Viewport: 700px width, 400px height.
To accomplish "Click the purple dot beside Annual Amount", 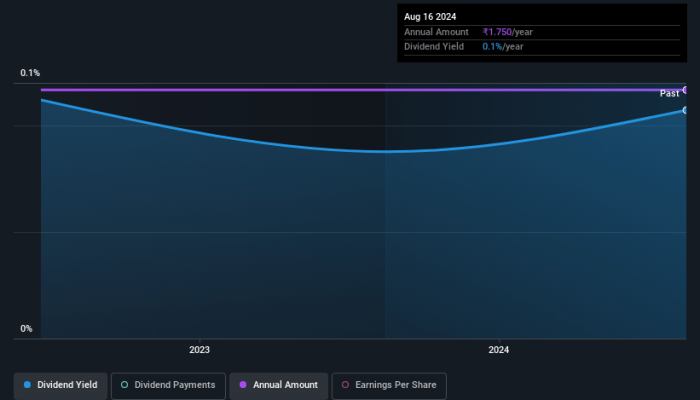I will [x=242, y=385].
